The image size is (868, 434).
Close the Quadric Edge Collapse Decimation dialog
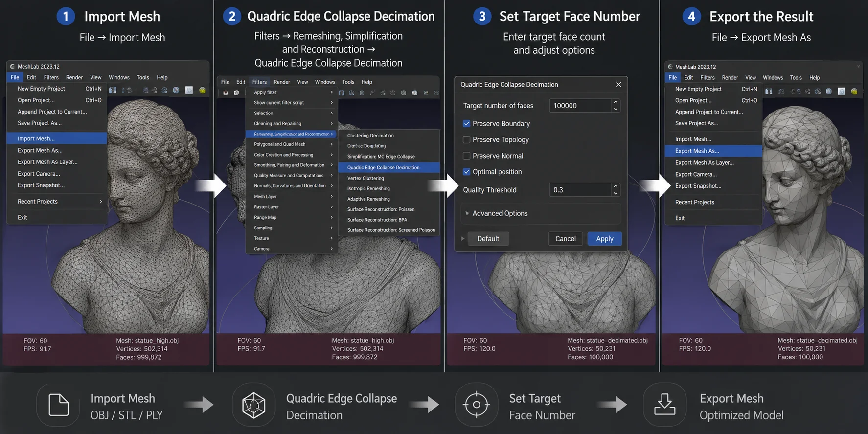point(618,84)
